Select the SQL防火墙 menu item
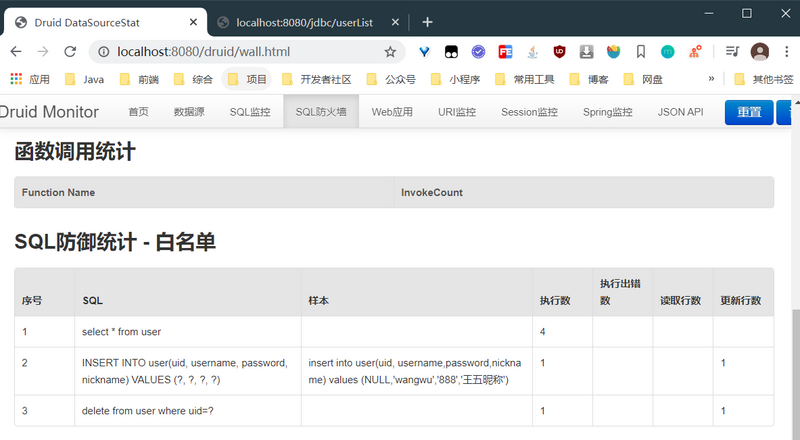Viewport: 800px width, 440px height. (x=321, y=111)
